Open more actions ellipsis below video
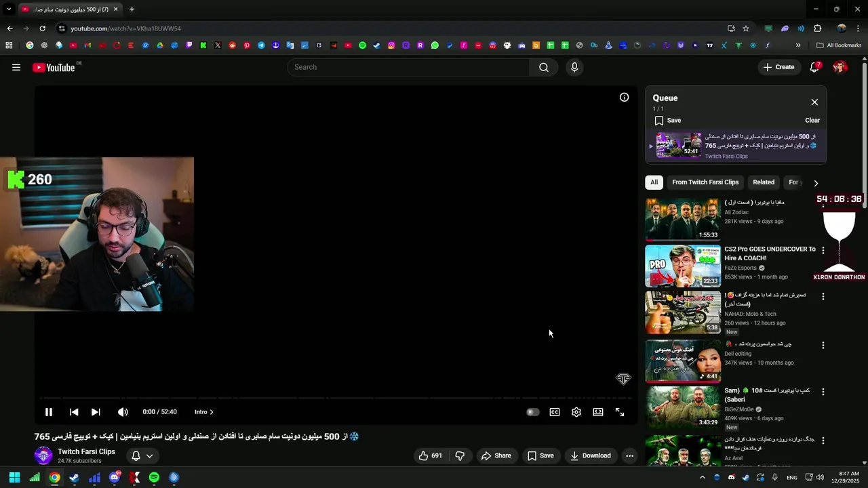 tap(629, 455)
